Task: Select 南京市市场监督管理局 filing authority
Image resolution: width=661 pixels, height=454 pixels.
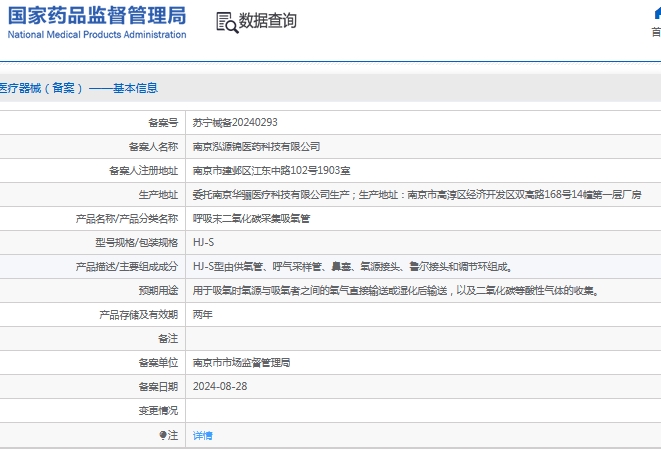Action: [241, 363]
